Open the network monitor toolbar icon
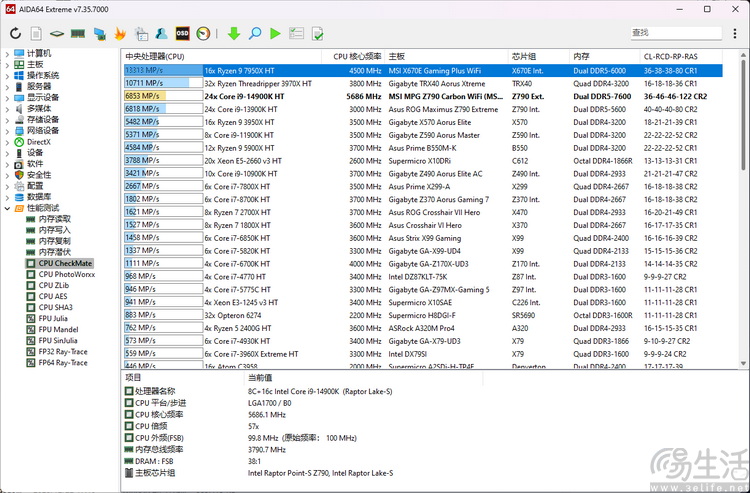 coord(99,33)
